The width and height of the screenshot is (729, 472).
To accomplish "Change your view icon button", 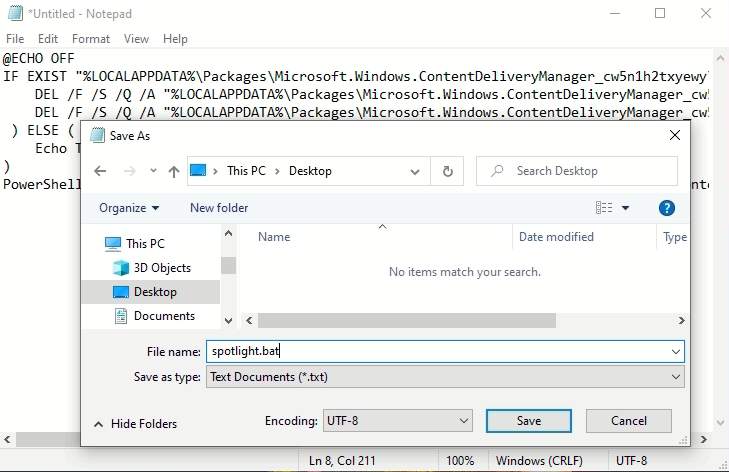I will [x=604, y=208].
